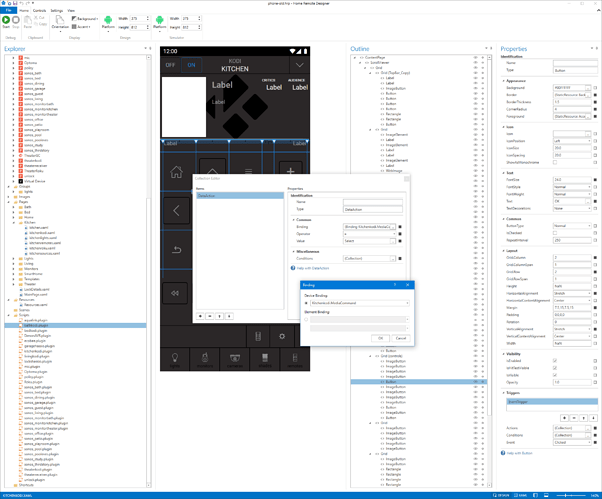Select the Device Binding radio button
602x499 pixels.
(306, 303)
